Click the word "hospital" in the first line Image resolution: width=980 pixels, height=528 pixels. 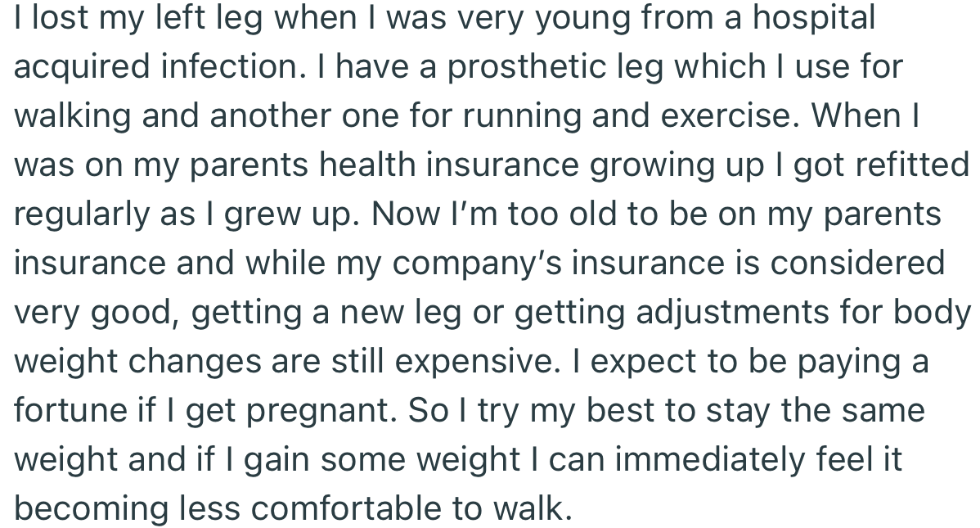813,17
